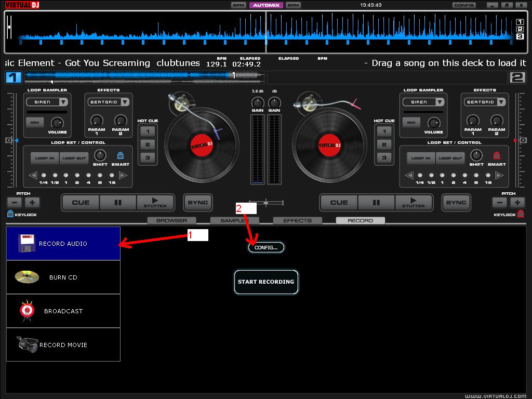The height and width of the screenshot is (399, 532).
Task: Open Broadcast antenna icon option
Action: [27, 311]
